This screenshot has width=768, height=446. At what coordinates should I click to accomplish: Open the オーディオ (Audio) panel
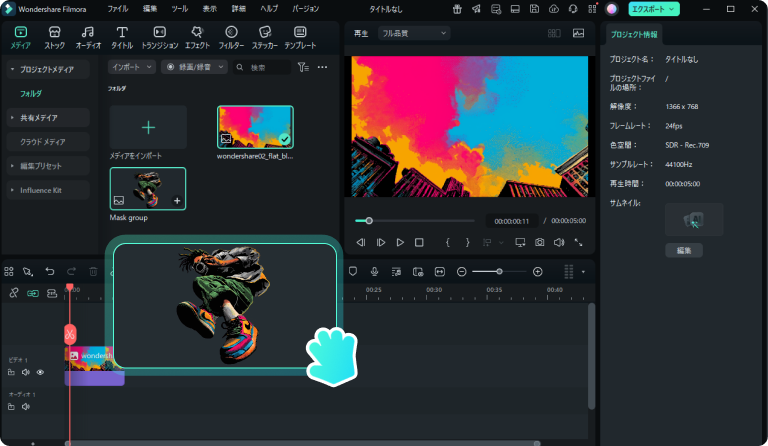pos(88,38)
